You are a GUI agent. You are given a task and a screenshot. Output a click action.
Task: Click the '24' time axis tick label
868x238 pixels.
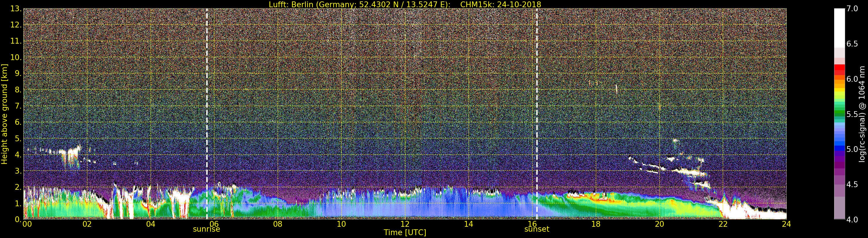click(786, 224)
